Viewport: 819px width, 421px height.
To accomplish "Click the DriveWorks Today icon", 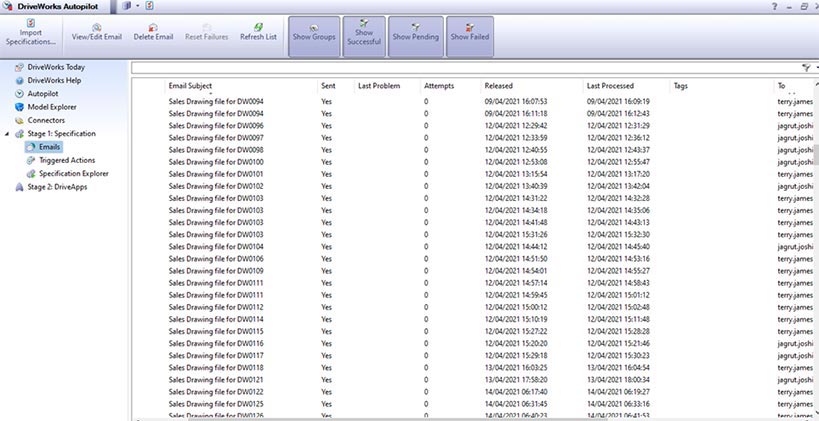I will point(19,67).
